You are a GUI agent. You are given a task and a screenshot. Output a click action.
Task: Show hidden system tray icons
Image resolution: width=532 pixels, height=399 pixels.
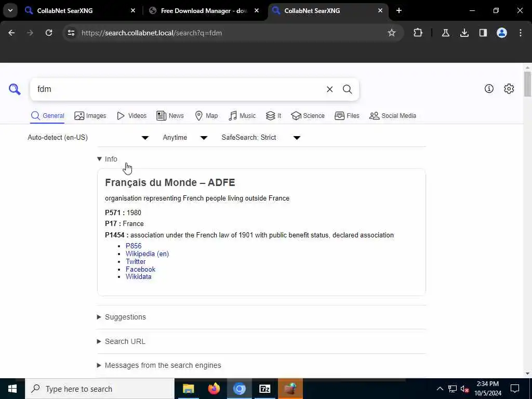[440, 389]
